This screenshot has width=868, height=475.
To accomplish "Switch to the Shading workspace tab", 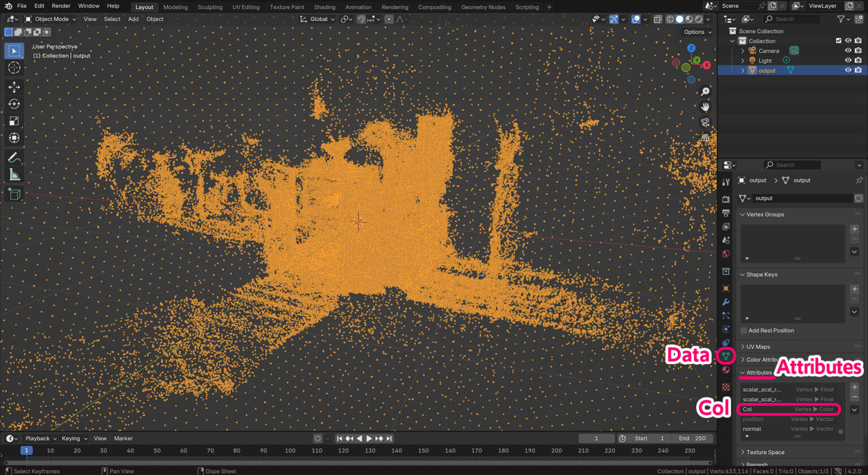I will tap(324, 7).
